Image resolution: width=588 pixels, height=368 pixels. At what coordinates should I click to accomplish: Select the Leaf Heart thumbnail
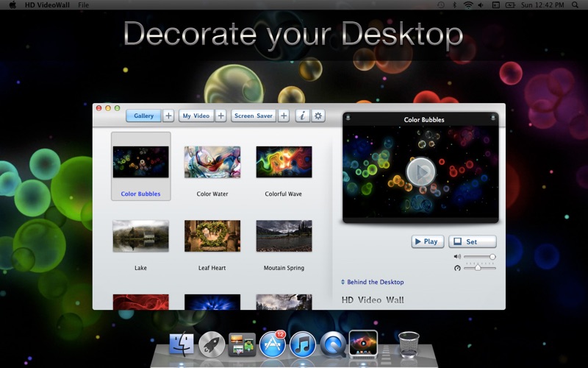(212, 236)
